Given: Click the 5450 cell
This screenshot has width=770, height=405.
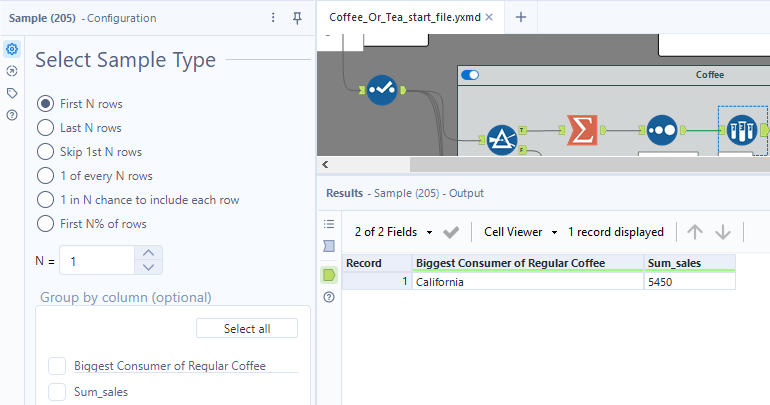Looking at the screenshot, I should 689,282.
